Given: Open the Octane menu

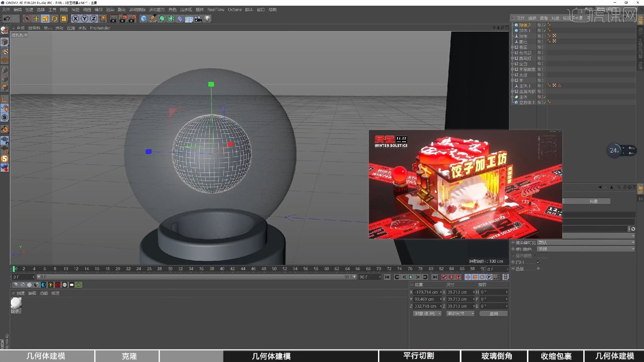Looking at the screenshot, I should click(x=235, y=10).
